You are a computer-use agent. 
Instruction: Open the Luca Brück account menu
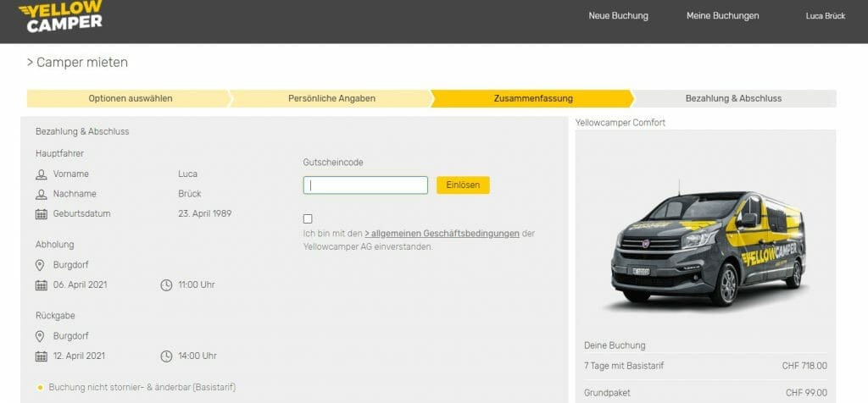[x=826, y=16]
